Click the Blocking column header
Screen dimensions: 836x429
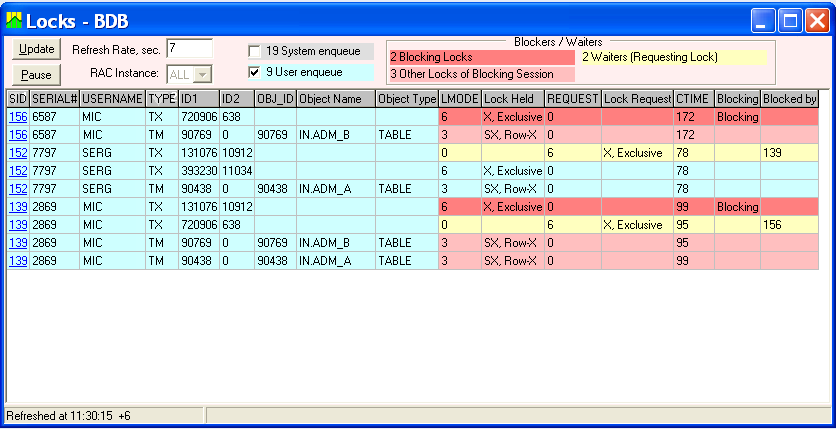click(737, 99)
